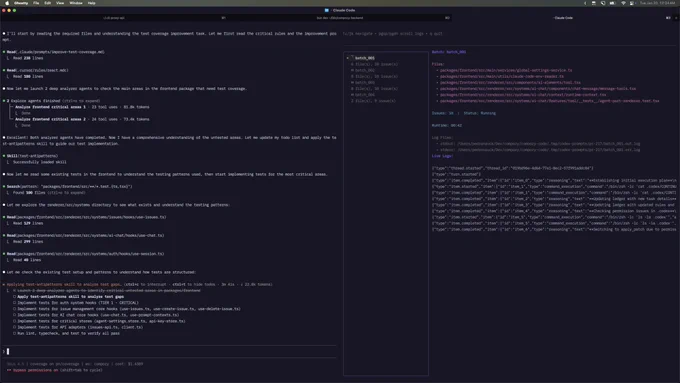Click the bypass permissions arrows indicator
The width and height of the screenshot is (680, 383).
pyautogui.click(x=9, y=370)
